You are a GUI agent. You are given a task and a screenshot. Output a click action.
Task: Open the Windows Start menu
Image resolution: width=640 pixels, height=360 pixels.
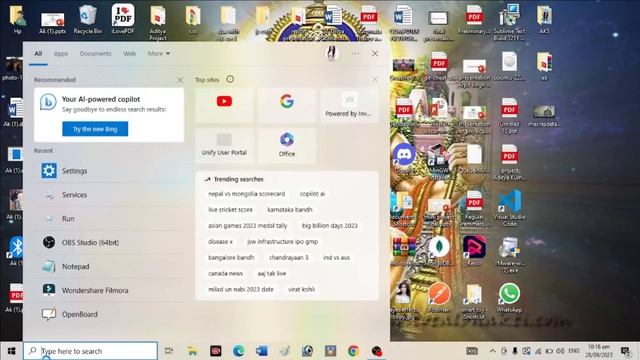pos(11,351)
